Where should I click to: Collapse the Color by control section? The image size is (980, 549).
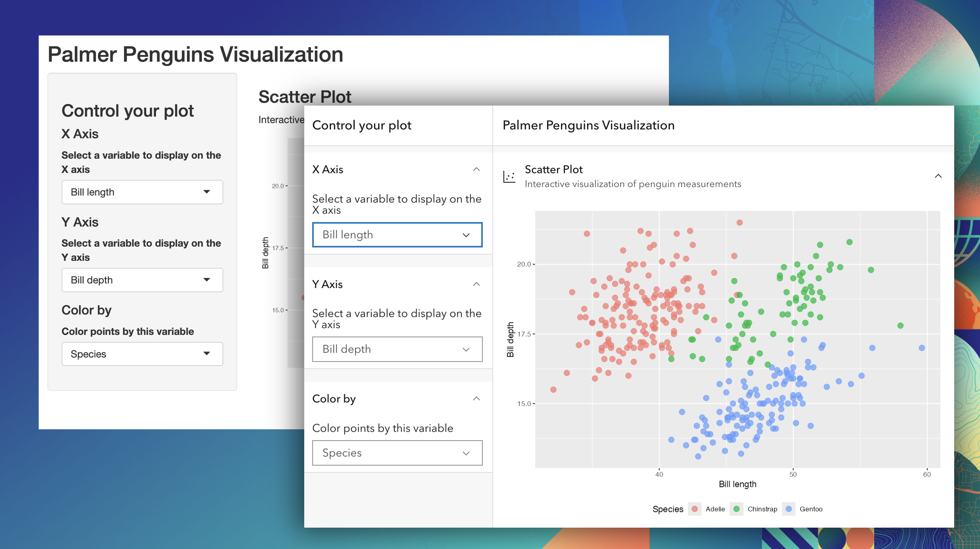pos(476,398)
